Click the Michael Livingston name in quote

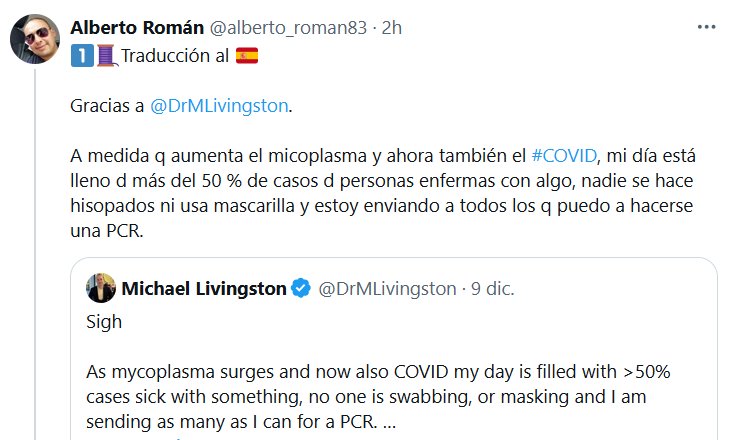pyautogui.click(x=203, y=290)
